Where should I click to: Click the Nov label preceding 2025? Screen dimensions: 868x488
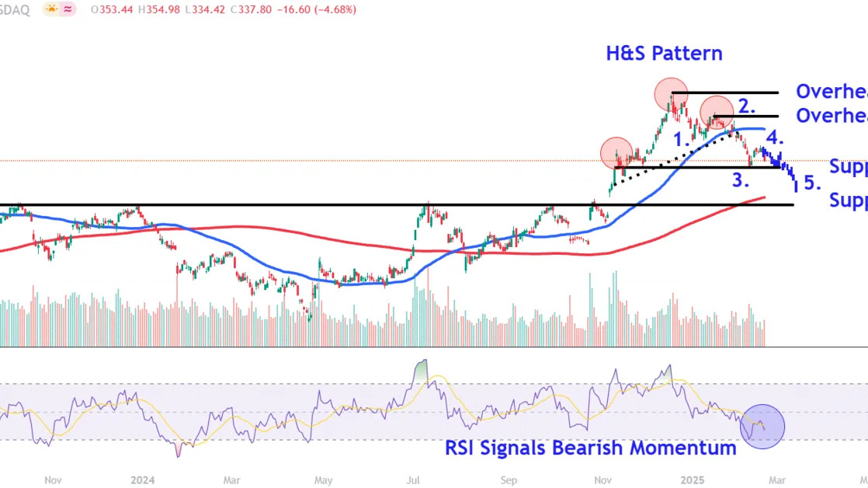coord(602,480)
